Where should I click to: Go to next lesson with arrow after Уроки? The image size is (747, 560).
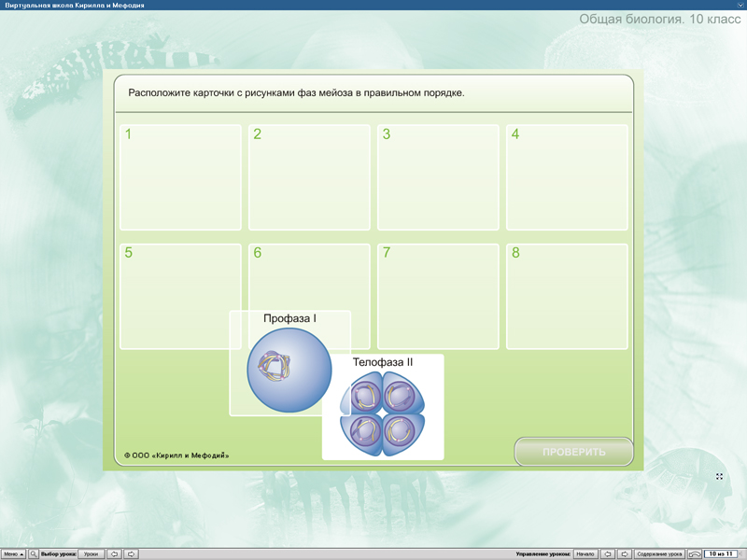[x=131, y=553]
